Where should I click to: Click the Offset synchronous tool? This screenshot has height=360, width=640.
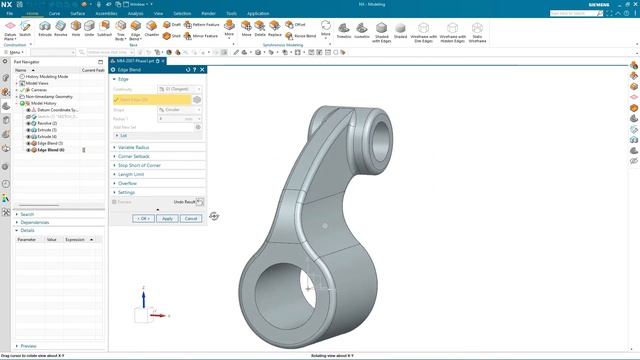point(295,25)
